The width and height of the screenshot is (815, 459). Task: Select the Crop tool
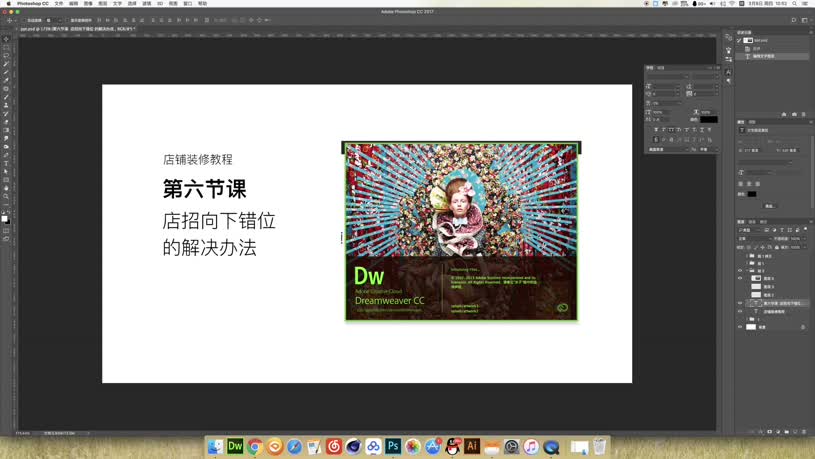(6, 72)
